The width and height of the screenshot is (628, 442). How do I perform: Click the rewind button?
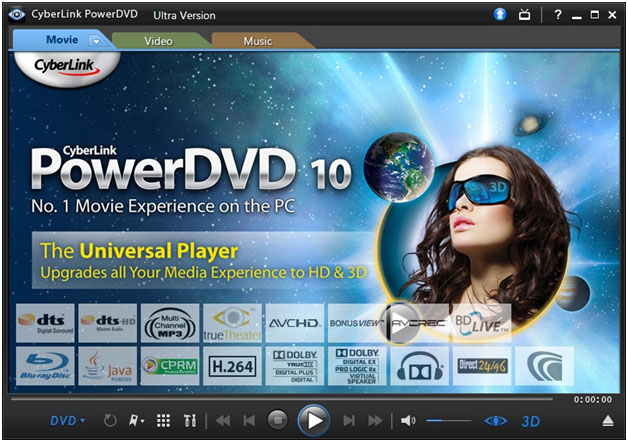click(x=223, y=421)
